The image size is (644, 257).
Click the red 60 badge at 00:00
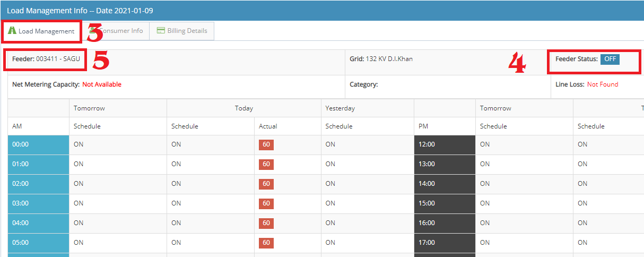click(266, 144)
